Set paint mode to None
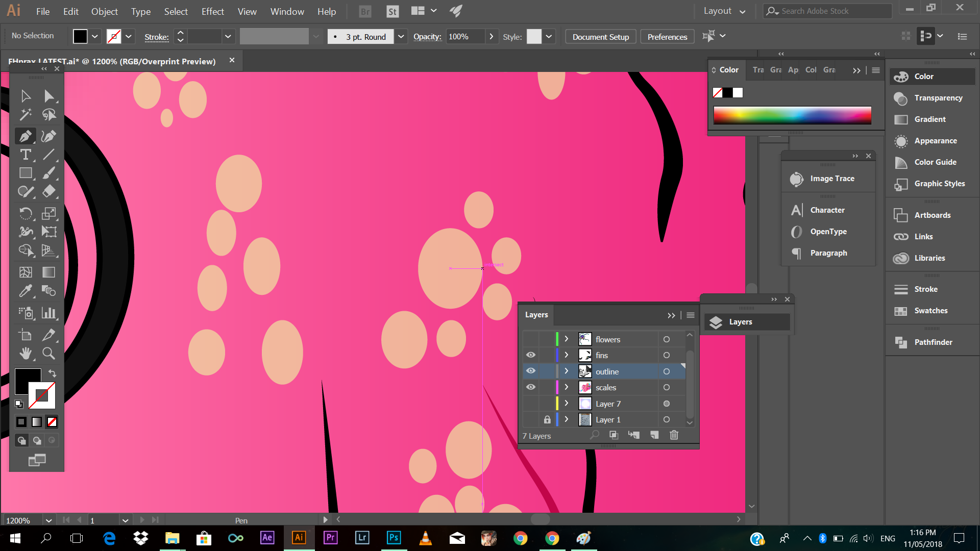Image resolution: width=980 pixels, height=551 pixels. point(52,422)
